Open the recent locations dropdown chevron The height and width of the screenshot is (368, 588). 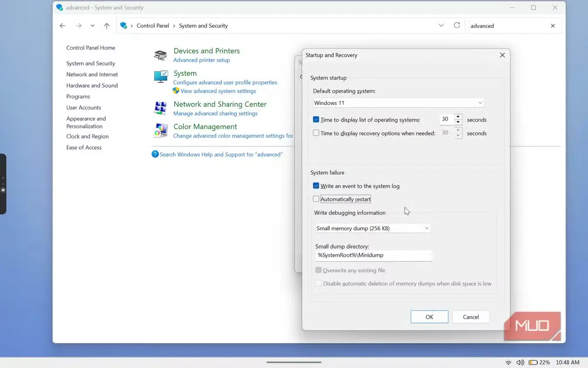[x=92, y=26]
